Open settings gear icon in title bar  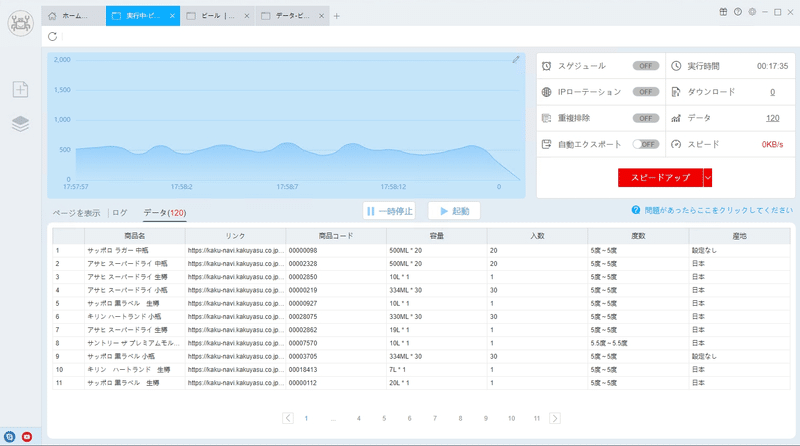coord(752,12)
